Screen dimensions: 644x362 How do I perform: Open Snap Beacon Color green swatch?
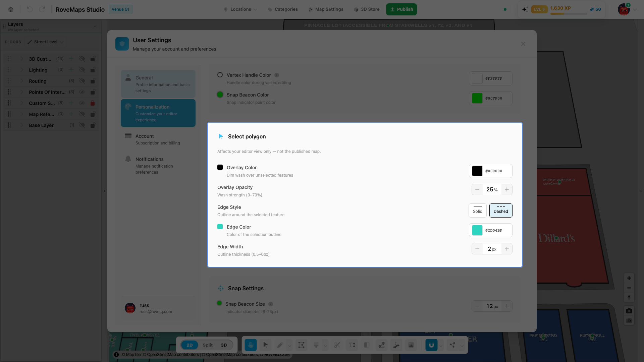click(x=477, y=98)
